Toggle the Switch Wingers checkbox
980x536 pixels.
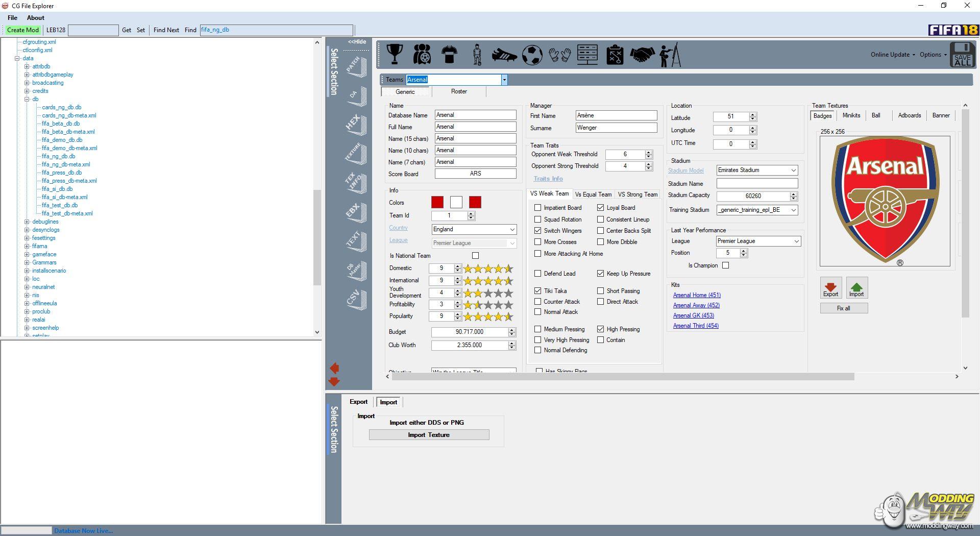[x=537, y=231]
